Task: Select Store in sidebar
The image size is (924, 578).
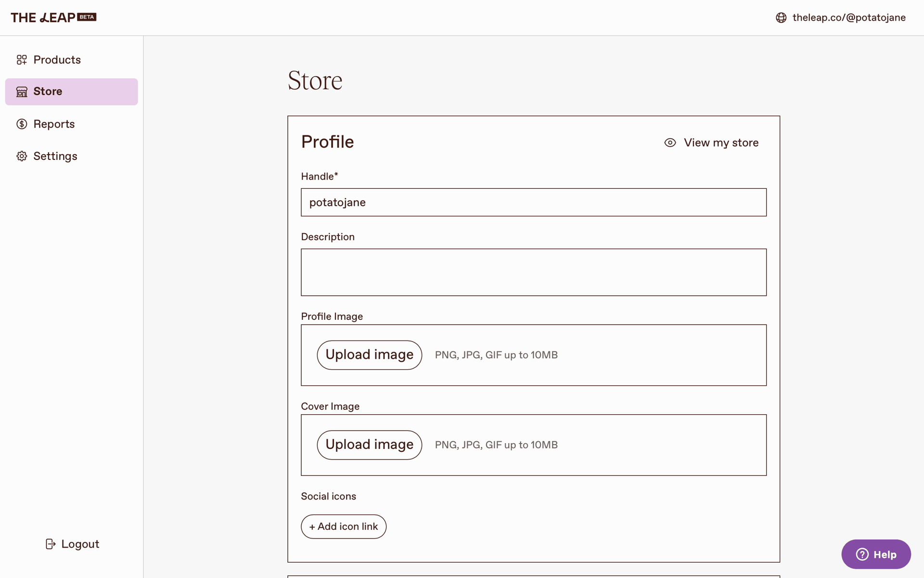Action: 71,92
